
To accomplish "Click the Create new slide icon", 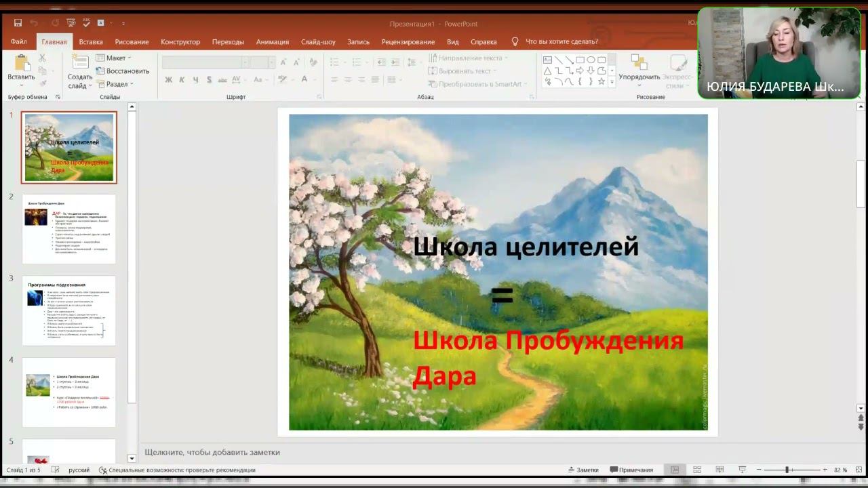I will click(x=80, y=62).
